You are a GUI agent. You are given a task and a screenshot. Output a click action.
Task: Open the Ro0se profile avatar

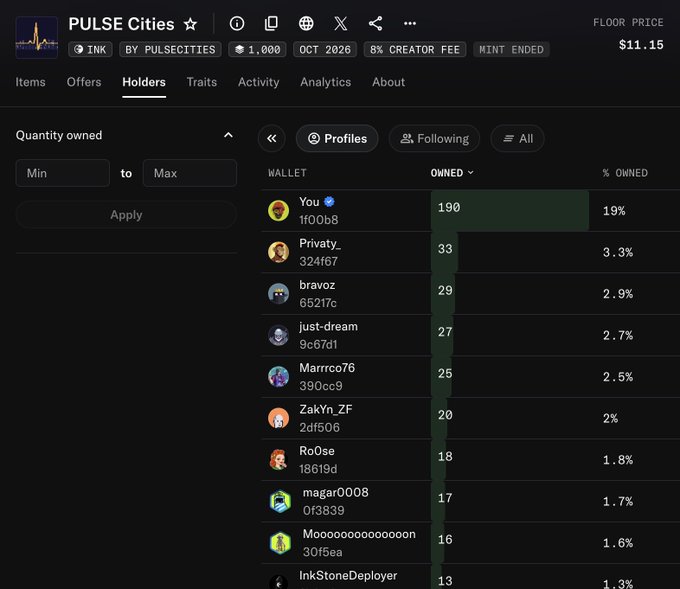278,460
